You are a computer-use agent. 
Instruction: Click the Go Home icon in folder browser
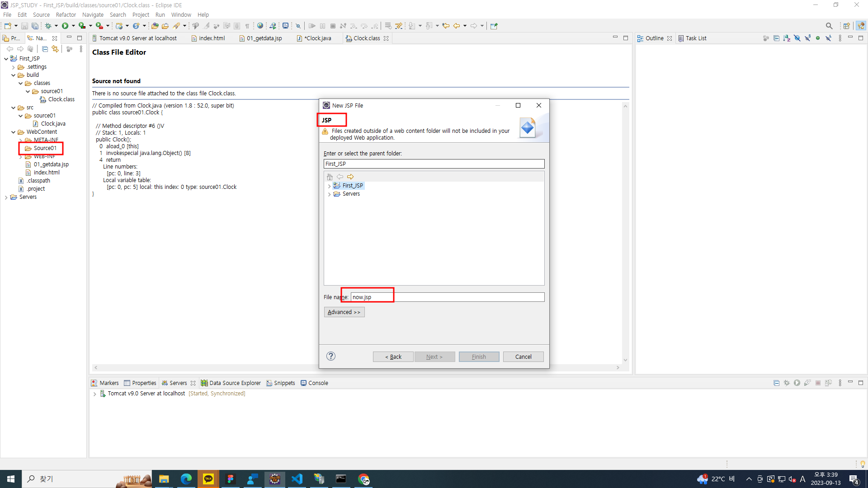coord(330,177)
